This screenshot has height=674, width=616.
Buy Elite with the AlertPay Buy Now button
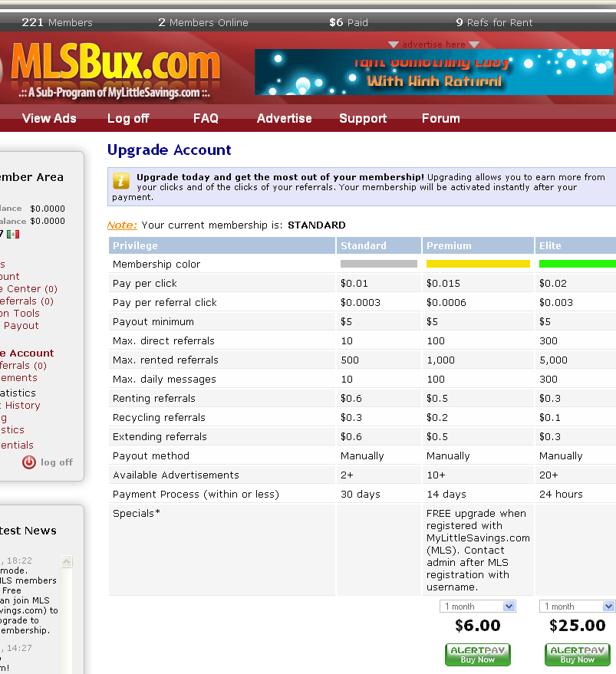(578, 655)
